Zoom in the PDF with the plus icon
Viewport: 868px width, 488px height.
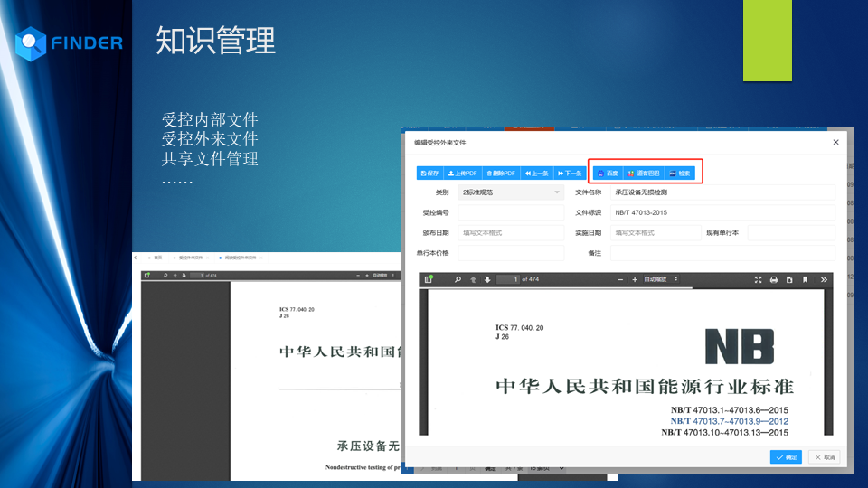(635, 280)
